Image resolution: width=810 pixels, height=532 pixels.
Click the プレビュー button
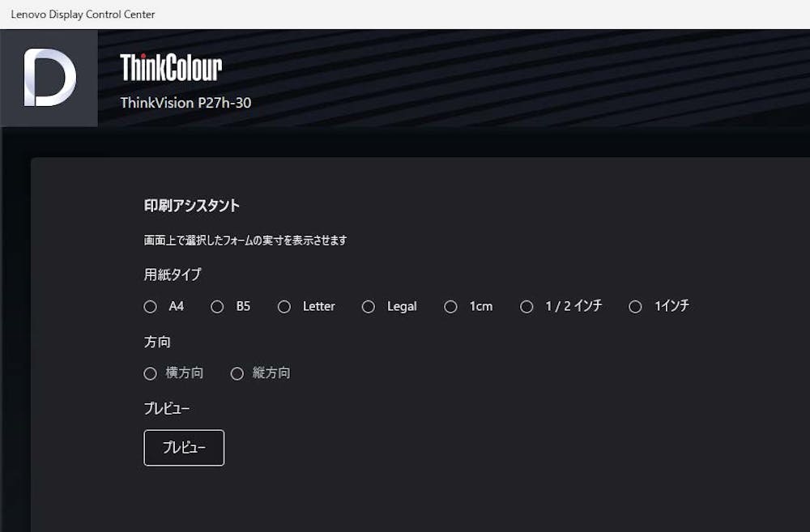[x=184, y=448]
